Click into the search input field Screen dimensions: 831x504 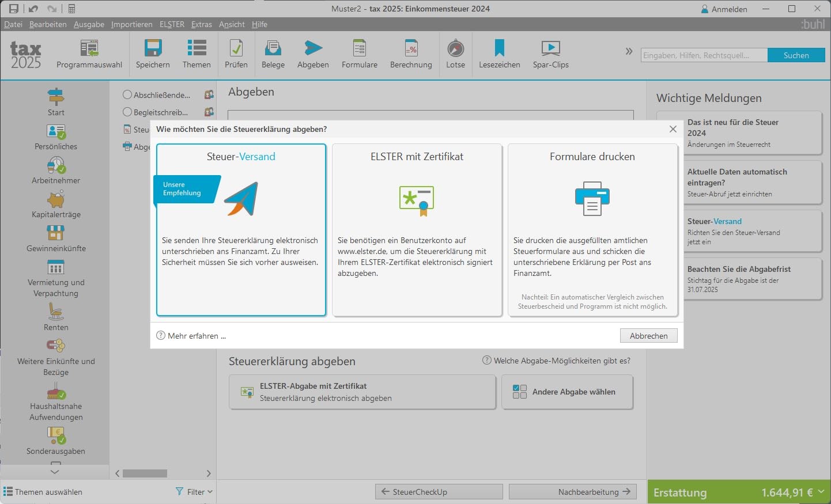pyautogui.click(x=704, y=55)
